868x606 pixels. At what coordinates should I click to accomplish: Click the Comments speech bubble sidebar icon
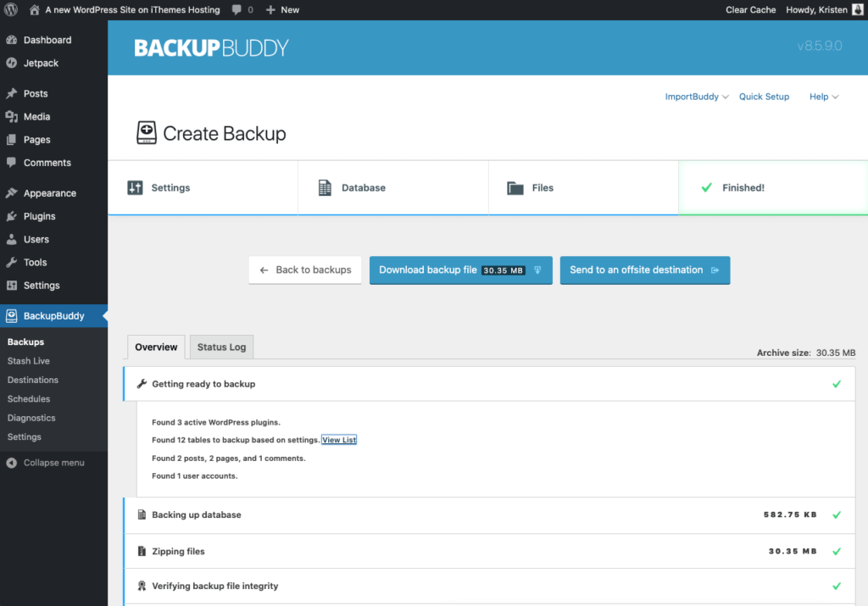point(12,163)
